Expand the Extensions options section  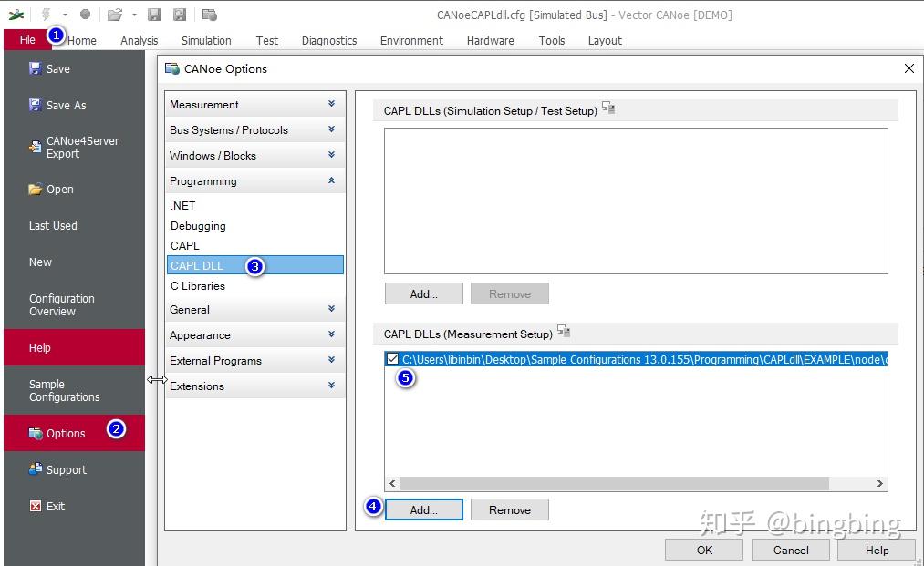254,386
